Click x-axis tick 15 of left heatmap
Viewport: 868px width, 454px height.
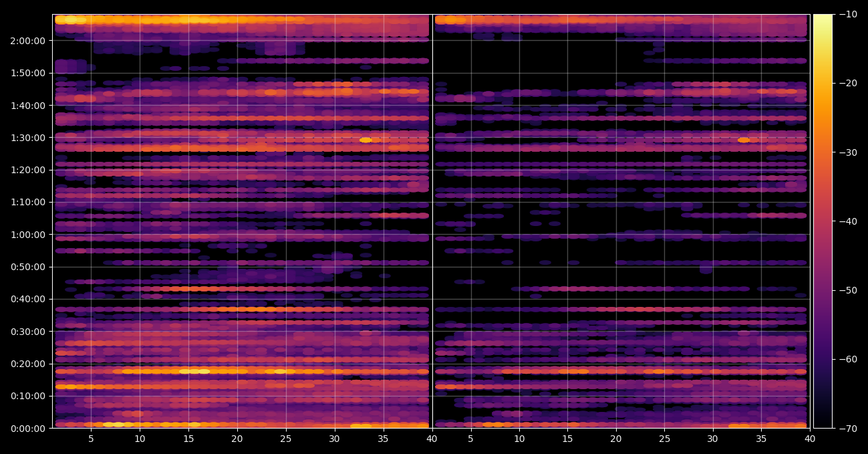[x=188, y=439]
